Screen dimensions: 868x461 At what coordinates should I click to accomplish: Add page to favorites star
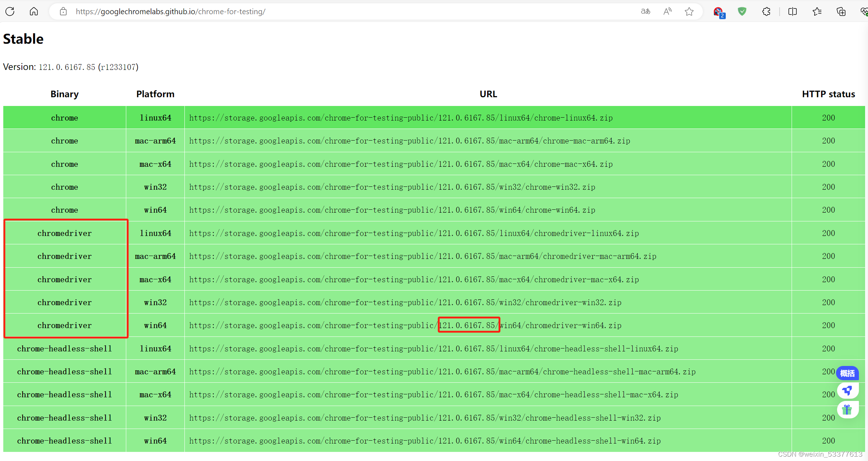tap(689, 11)
